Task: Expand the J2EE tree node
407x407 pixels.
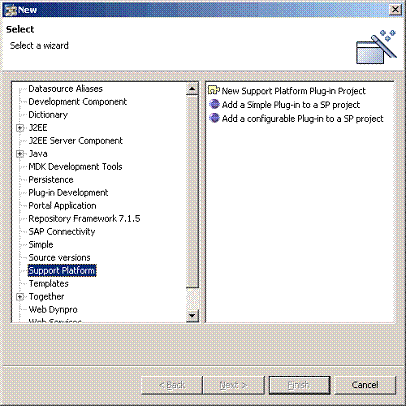Action: tap(20, 128)
